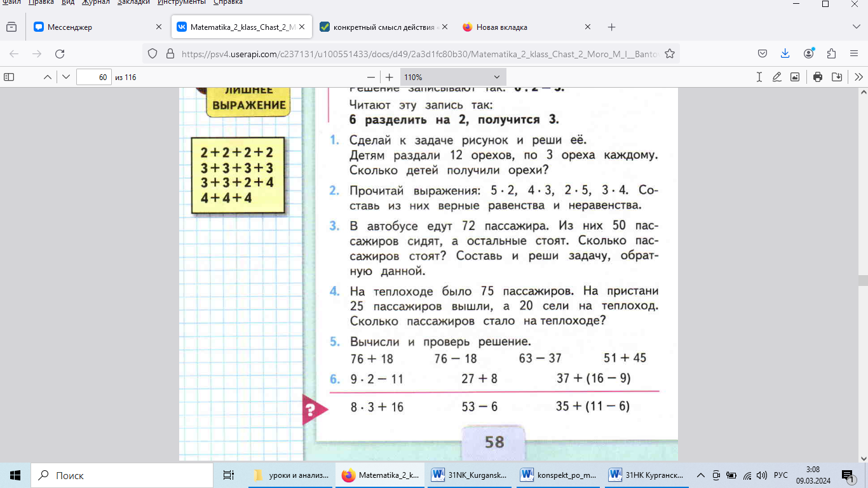Open the tracking protection shield icon

tap(153, 54)
